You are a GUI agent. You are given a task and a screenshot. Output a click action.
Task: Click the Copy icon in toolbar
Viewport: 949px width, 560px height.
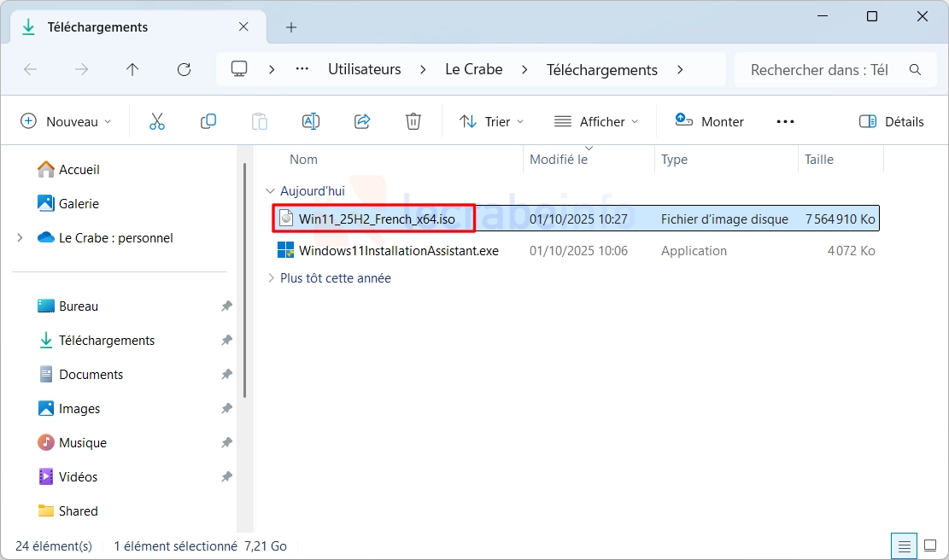point(208,121)
